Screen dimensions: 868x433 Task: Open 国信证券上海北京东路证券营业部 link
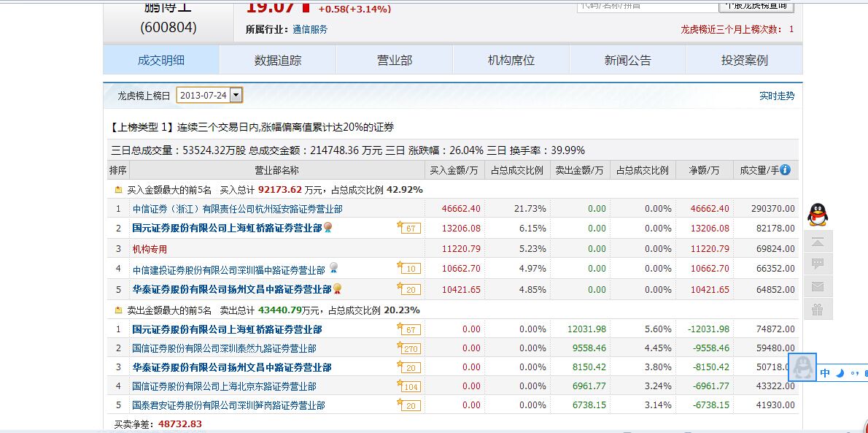tap(224, 386)
